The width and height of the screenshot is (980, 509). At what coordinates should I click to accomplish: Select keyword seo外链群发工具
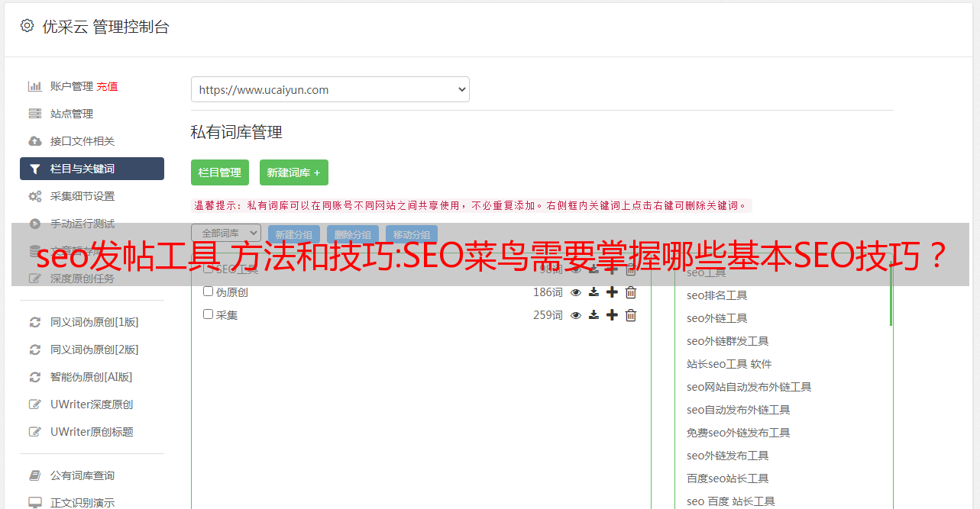click(728, 341)
